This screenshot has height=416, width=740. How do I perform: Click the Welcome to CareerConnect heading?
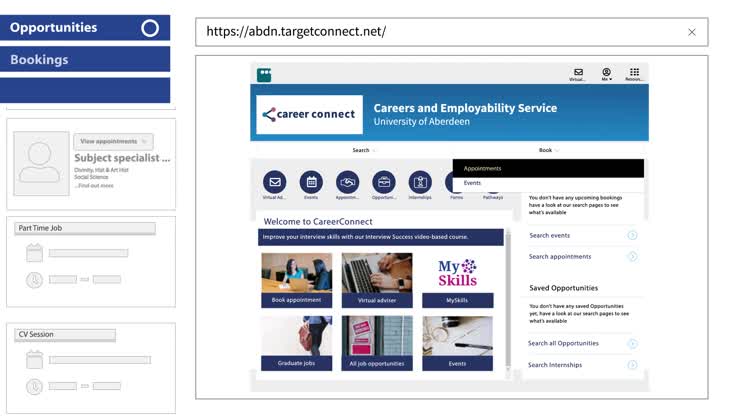click(318, 221)
